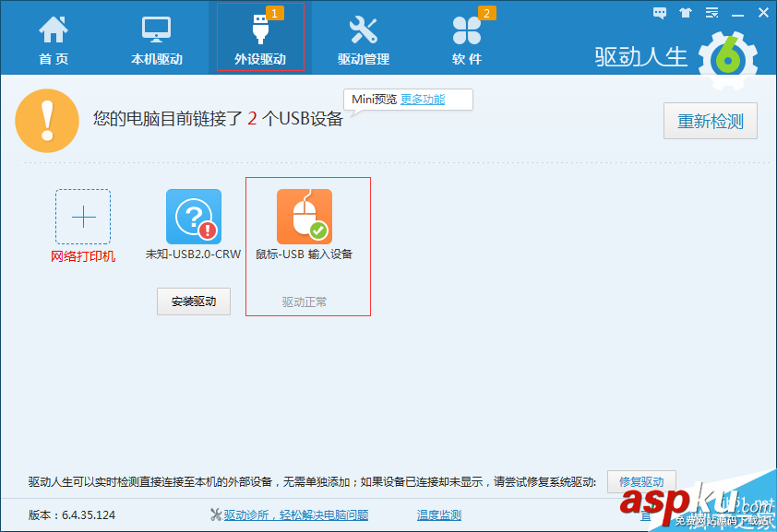
Task: Click the 重新检测 button
Action: [710, 121]
